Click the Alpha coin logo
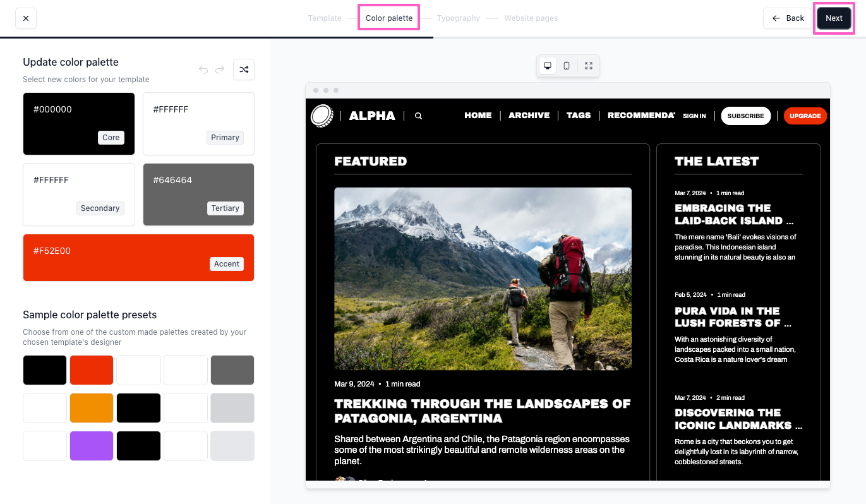866x504 pixels. pyautogui.click(x=322, y=116)
